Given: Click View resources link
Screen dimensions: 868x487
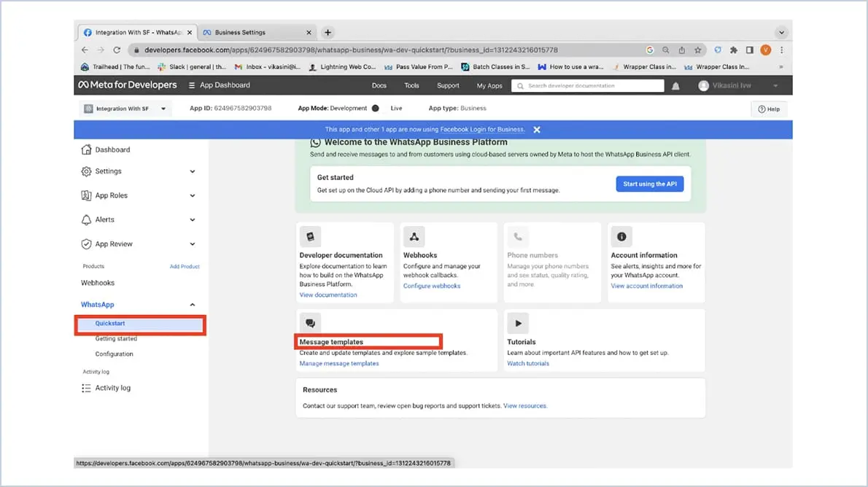Looking at the screenshot, I should [x=524, y=405].
